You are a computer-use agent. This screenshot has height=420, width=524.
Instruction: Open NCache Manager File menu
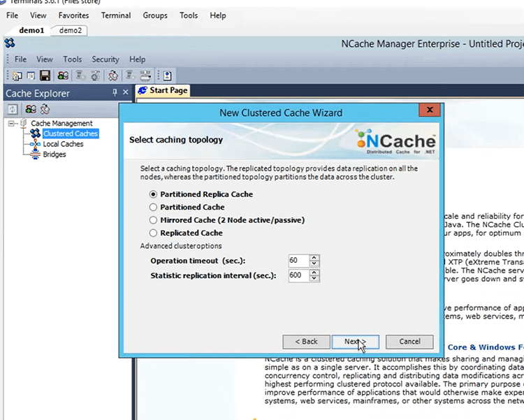point(20,59)
